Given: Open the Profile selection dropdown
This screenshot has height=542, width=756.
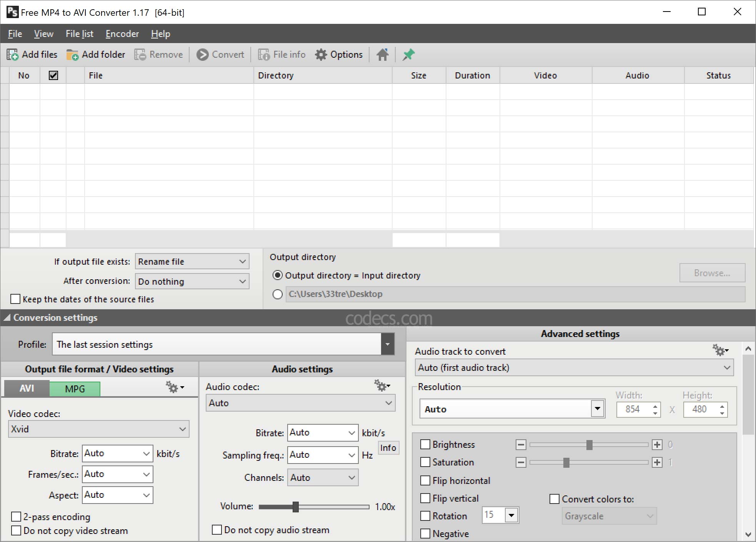Looking at the screenshot, I should tap(387, 344).
